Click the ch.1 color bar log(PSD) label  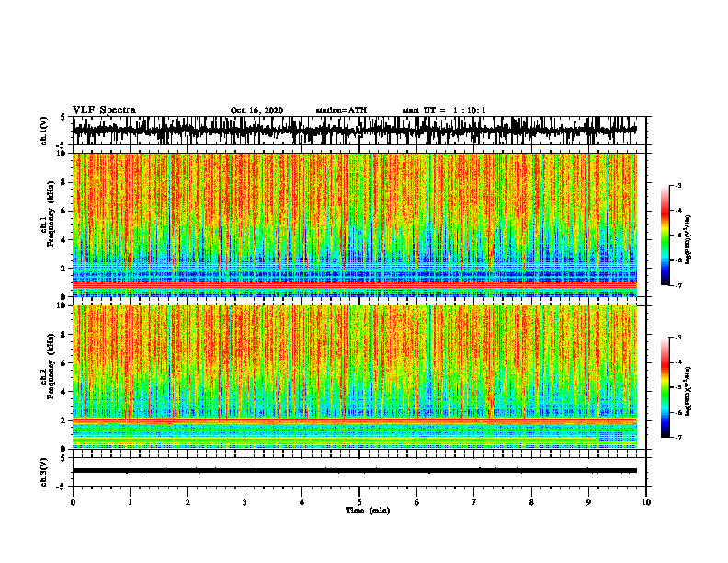[688, 240]
